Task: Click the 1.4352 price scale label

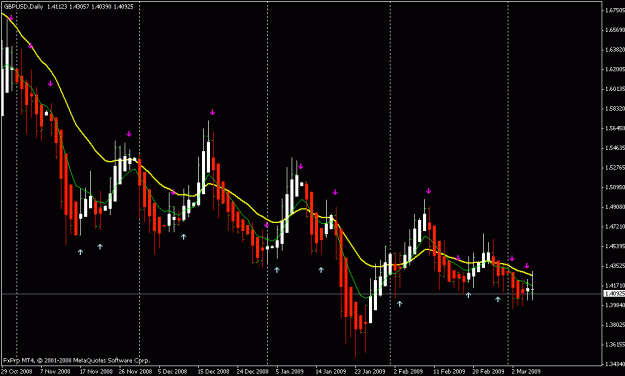Action: click(614, 266)
